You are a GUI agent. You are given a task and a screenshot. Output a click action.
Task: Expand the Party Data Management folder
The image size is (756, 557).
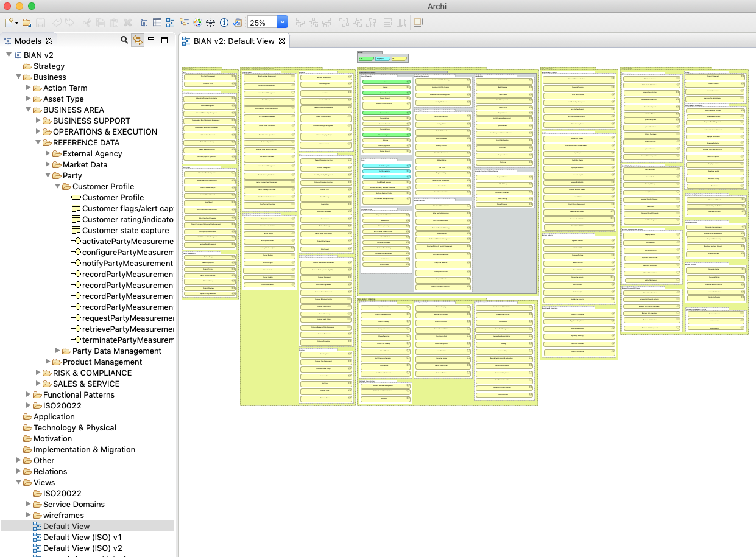58,351
